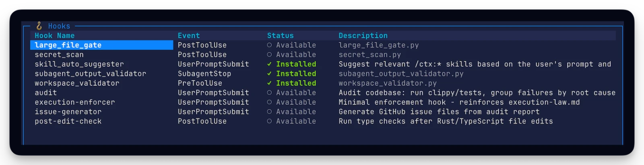Click the Available circle for large_file_gate
The width and height of the screenshot is (644, 165).
(269, 45)
